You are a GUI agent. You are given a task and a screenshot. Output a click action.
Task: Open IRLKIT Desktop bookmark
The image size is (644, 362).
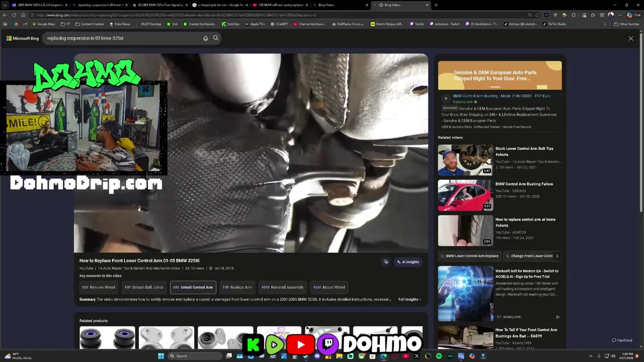[148, 24]
